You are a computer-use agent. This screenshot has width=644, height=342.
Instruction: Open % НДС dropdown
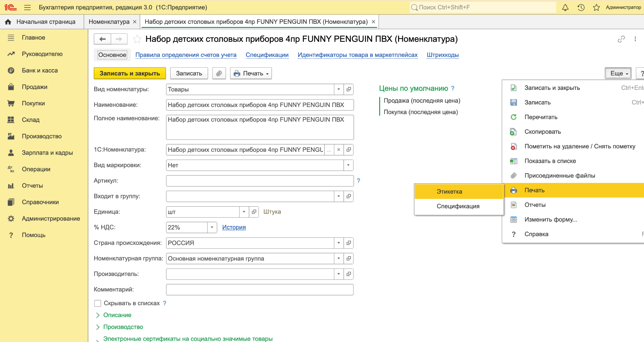pyautogui.click(x=212, y=227)
